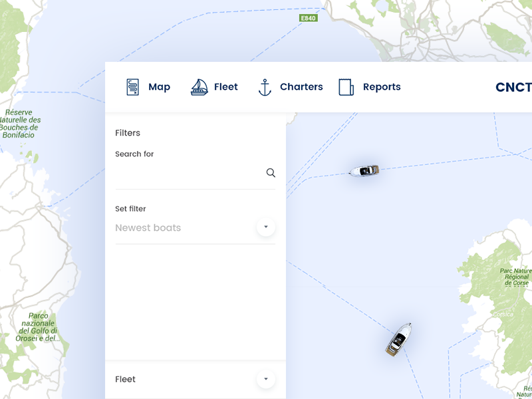This screenshot has width=532, height=399.
Task: Click the Set filter dropdown arrow button
Action: coord(265,227)
